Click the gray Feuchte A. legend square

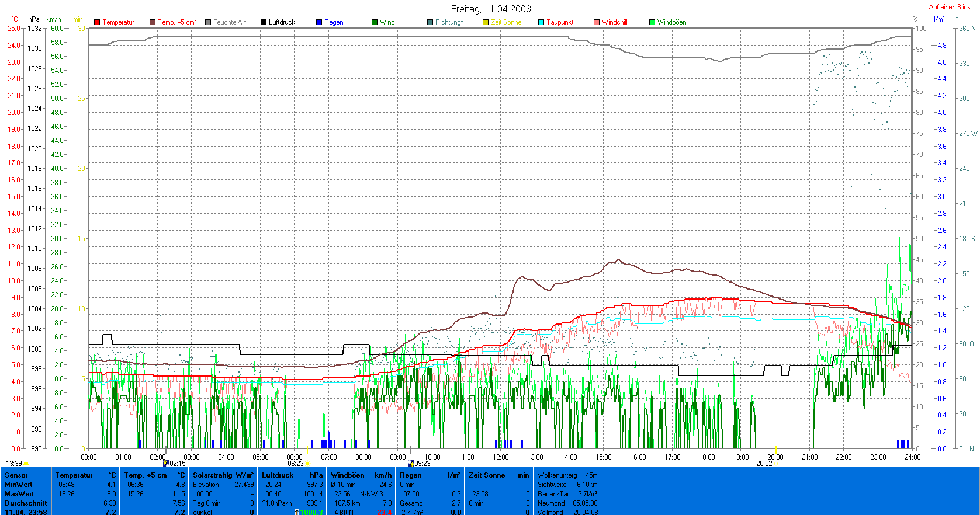(208, 22)
